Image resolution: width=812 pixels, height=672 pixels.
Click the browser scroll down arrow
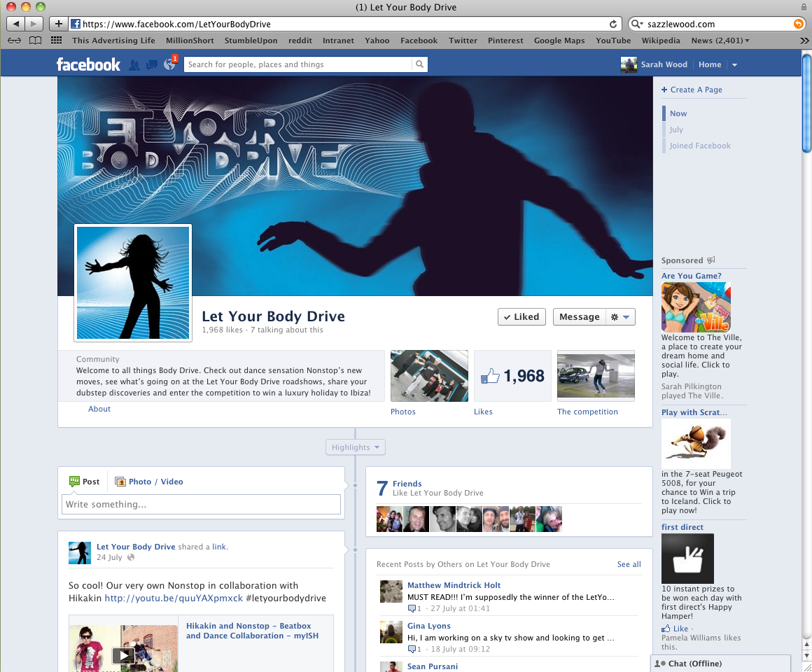[806, 655]
